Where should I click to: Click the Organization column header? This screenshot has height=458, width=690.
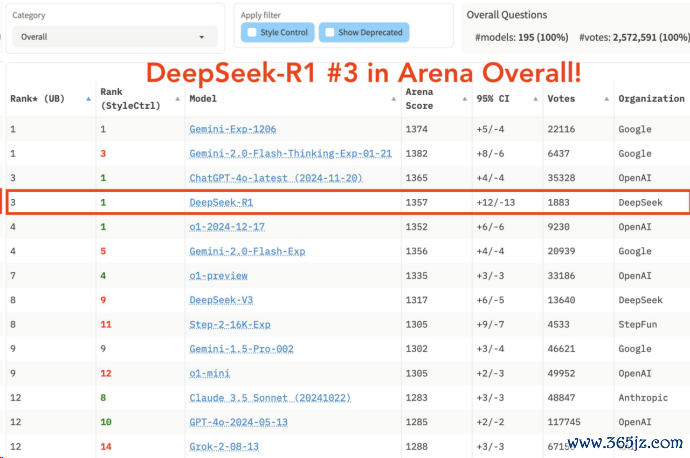(x=651, y=99)
